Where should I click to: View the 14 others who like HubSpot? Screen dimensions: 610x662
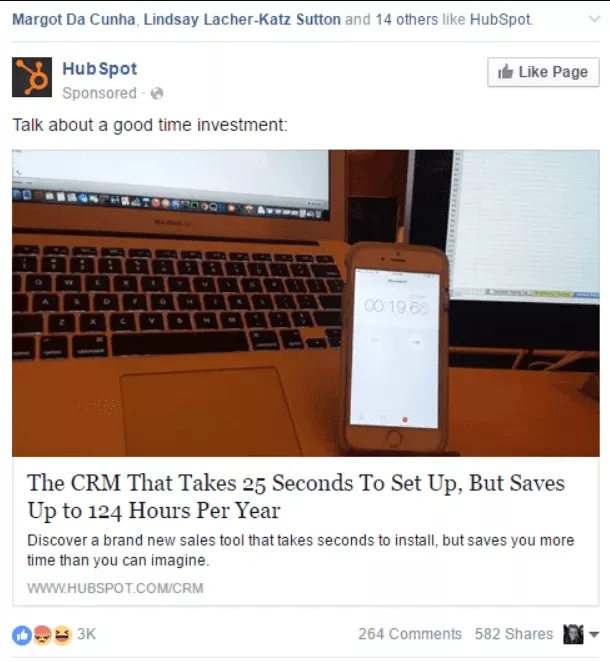406,19
